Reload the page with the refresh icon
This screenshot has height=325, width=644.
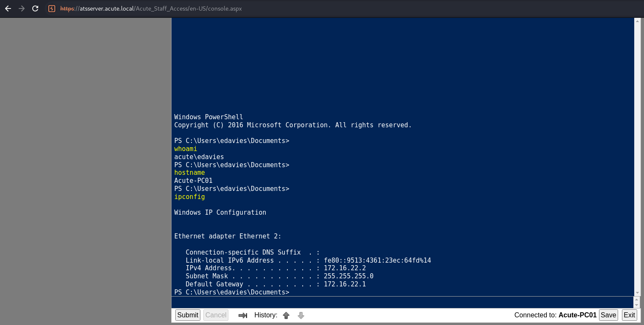pyautogui.click(x=35, y=8)
